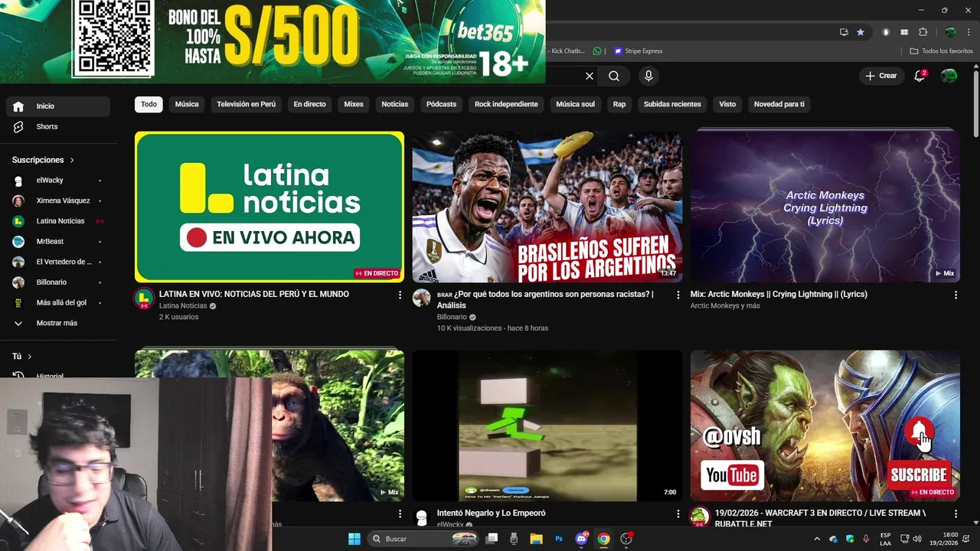The height and width of the screenshot is (551, 980).
Task: Open options menu for Warcraft 3 stream
Action: coord(955,514)
